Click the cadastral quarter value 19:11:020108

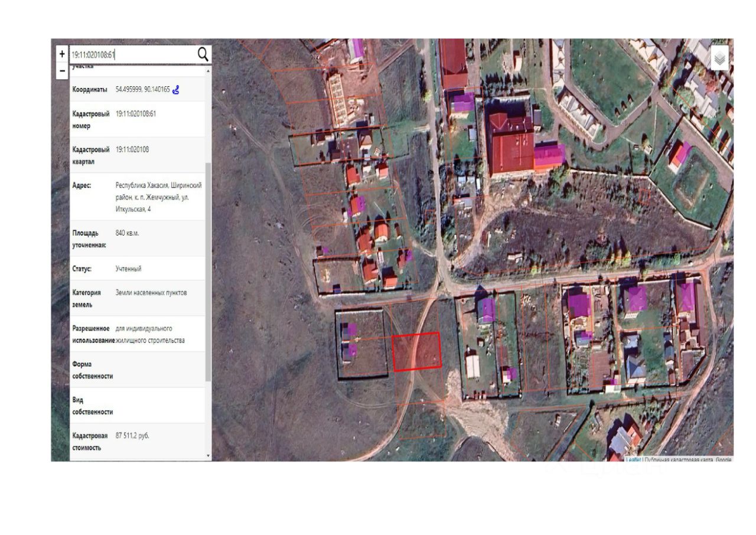click(x=132, y=149)
